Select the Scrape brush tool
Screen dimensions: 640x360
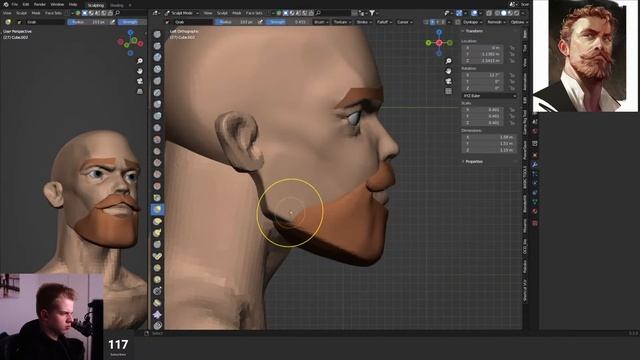157,174
